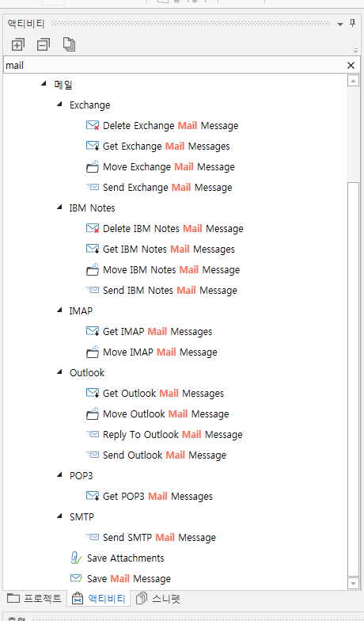364x621 pixels.
Task: Select the Send Outlook Mail Message label
Action: (x=165, y=455)
